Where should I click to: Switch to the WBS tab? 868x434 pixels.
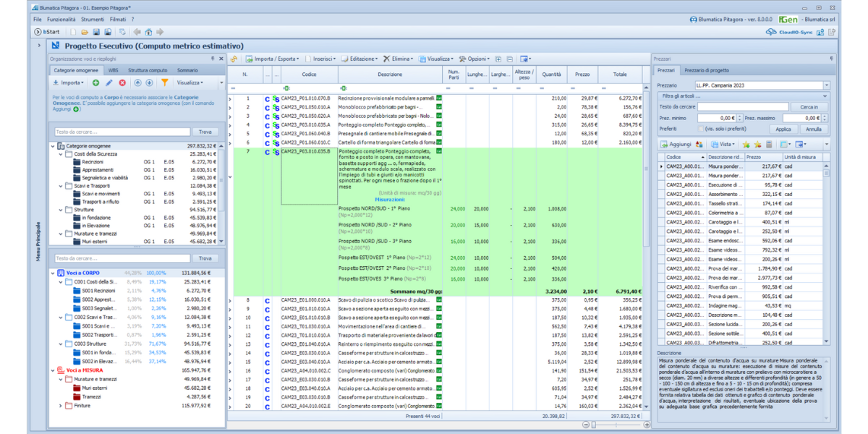[x=114, y=70]
